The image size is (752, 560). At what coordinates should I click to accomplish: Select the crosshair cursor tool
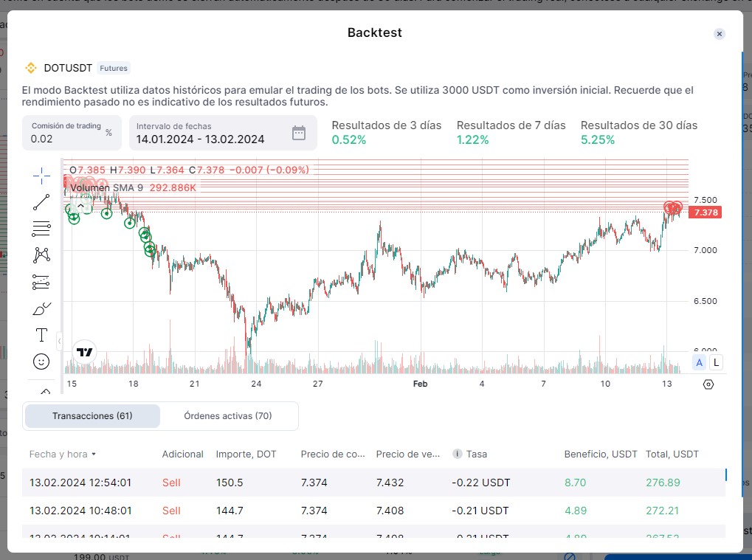41,175
